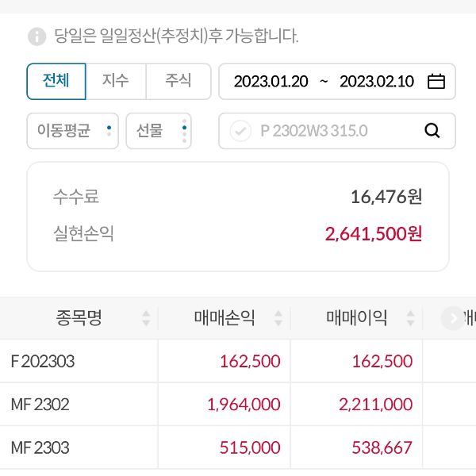This screenshot has width=476, height=476.
Task: Switch to the 지수 tab
Action: click(x=116, y=81)
